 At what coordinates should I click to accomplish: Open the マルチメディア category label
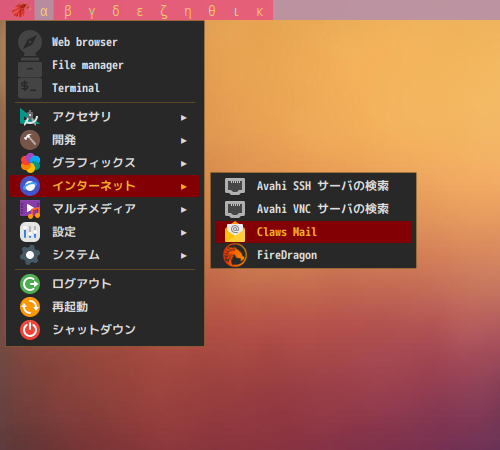tap(94, 209)
